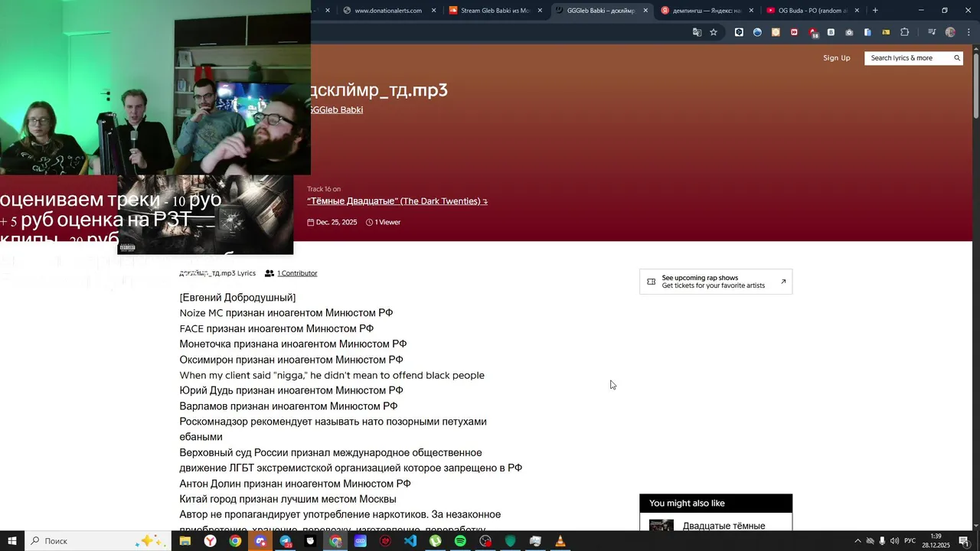
Task: Switch the РУС keyboard language indicator
Action: tap(910, 541)
